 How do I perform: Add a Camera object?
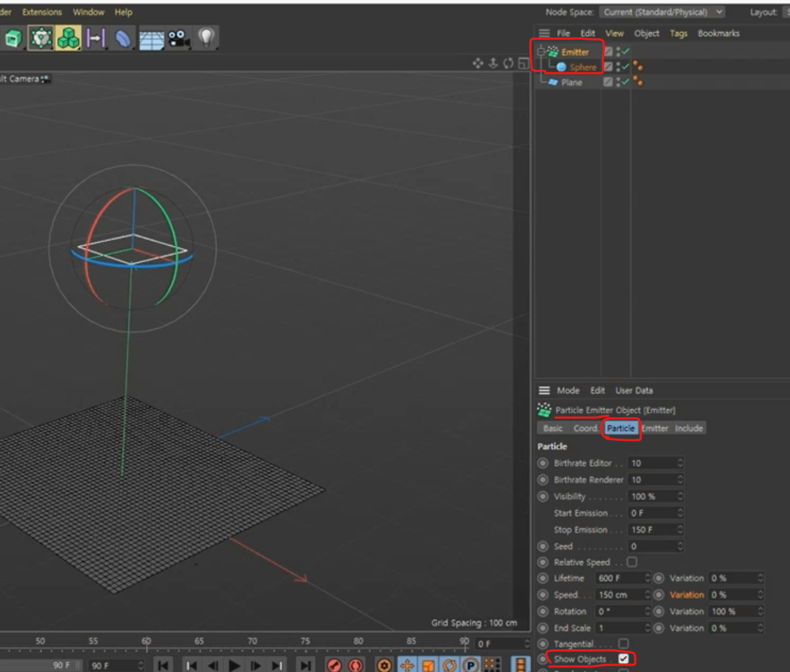point(178,39)
